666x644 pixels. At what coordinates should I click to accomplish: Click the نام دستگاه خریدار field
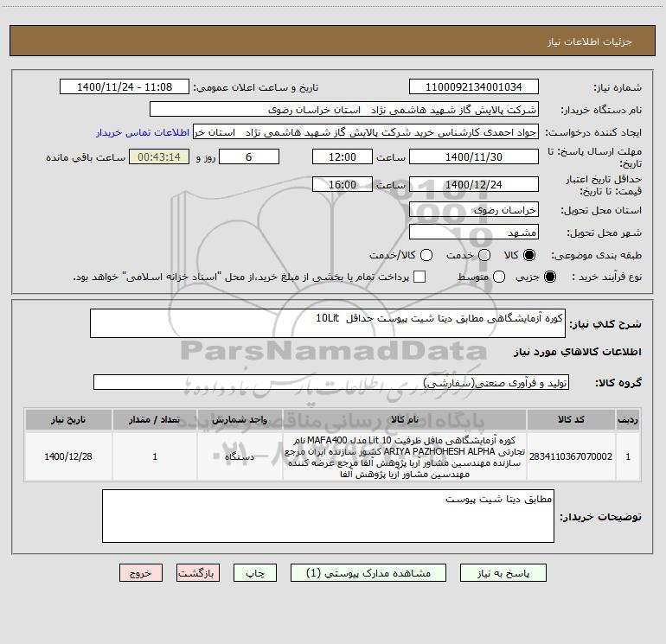point(344,110)
